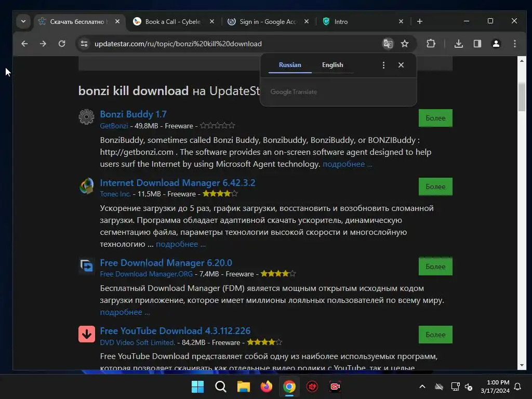Screen dimensions: 532x399
Task: Select English in translate popup
Action: point(332,65)
